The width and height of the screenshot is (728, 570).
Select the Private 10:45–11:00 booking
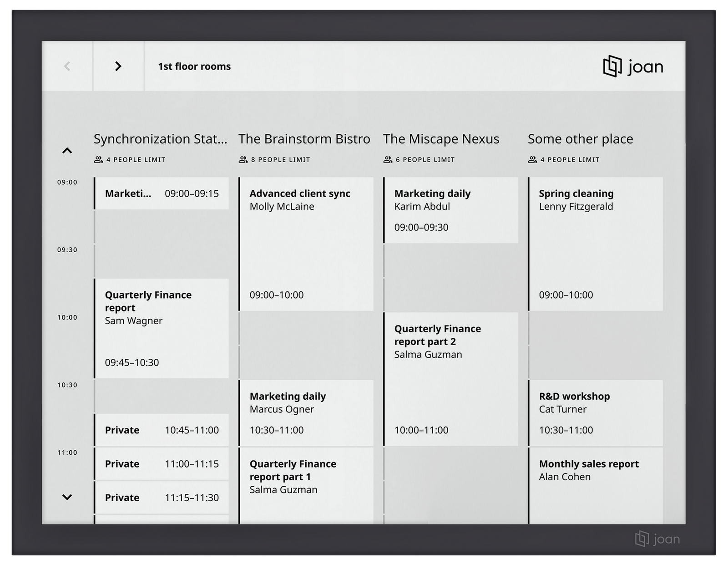pos(162,430)
